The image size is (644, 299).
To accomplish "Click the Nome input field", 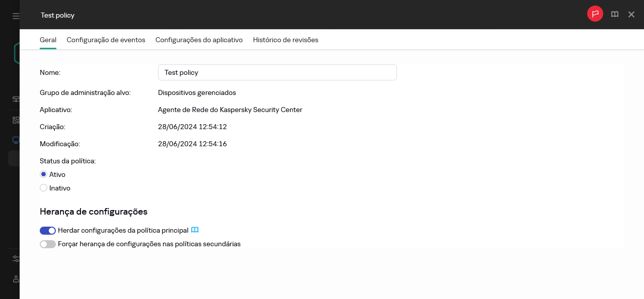I will click(x=277, y=72).
